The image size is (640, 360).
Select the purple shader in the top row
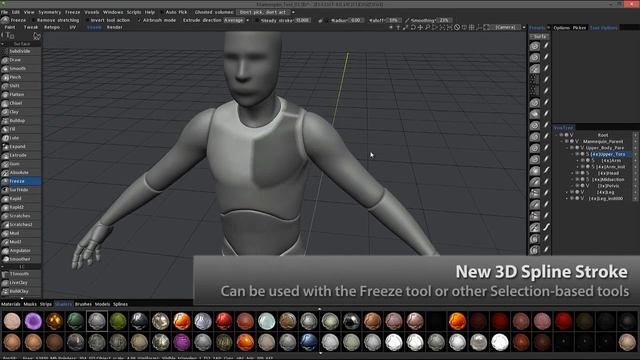click(33, 321)
